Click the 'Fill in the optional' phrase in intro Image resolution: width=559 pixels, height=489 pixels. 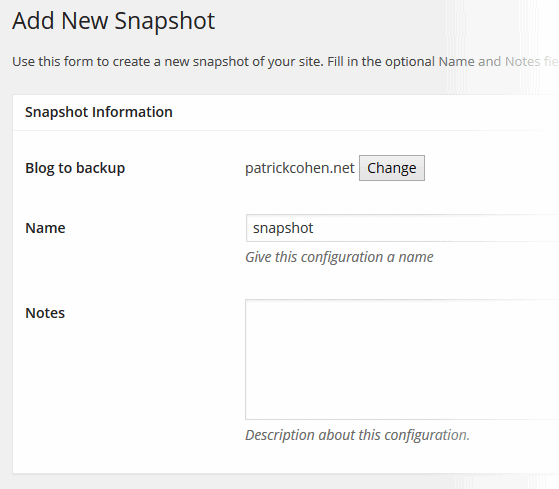381,62
